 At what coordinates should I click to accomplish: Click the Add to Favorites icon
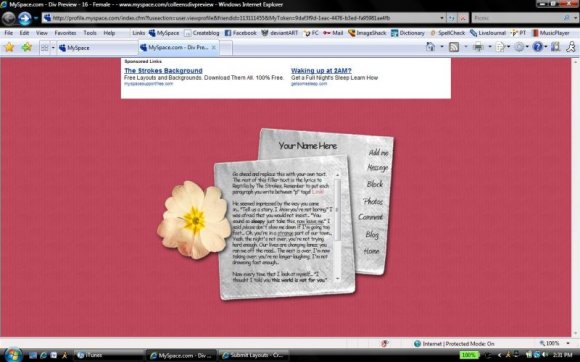coord(27,47)
